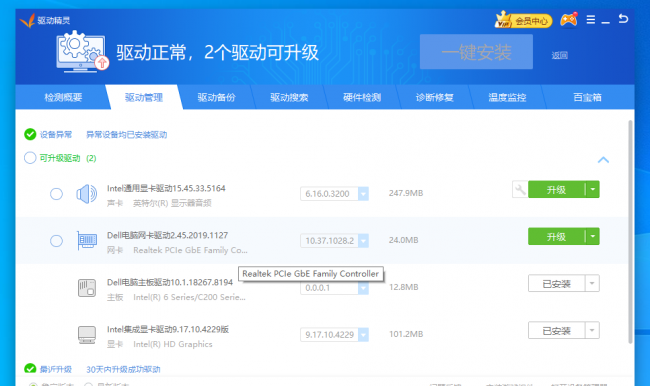650x386 pixels.
Task: Open the 硬件检测 tab
Action: click(362, 97)
